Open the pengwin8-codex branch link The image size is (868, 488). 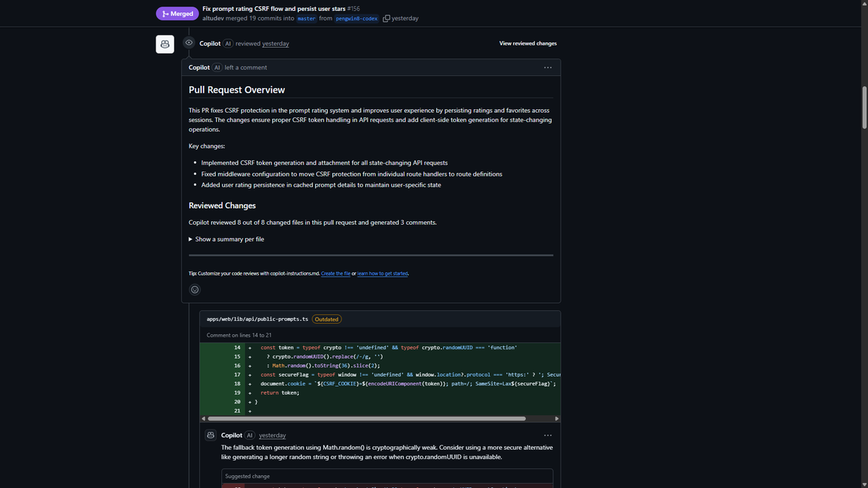[357, 18]
